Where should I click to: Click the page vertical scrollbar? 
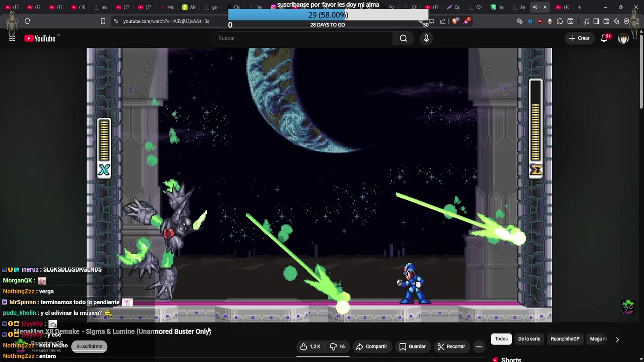point(641,70)
